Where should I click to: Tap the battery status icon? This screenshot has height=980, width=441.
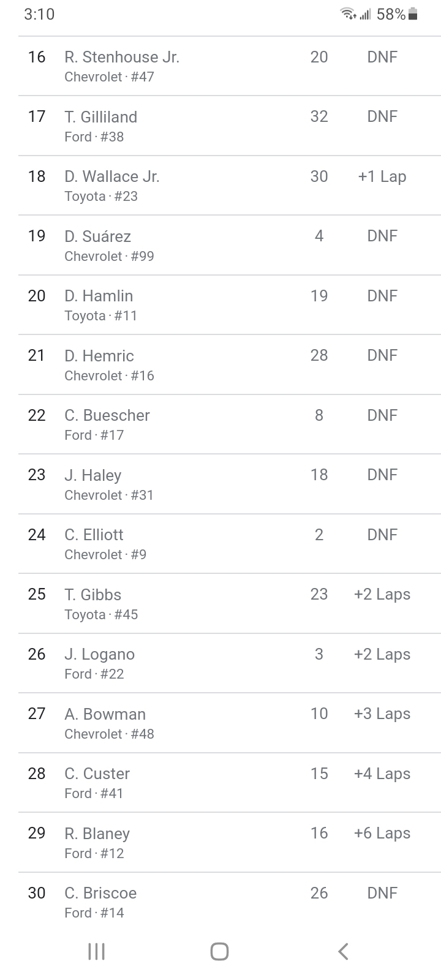coord(413,14)
